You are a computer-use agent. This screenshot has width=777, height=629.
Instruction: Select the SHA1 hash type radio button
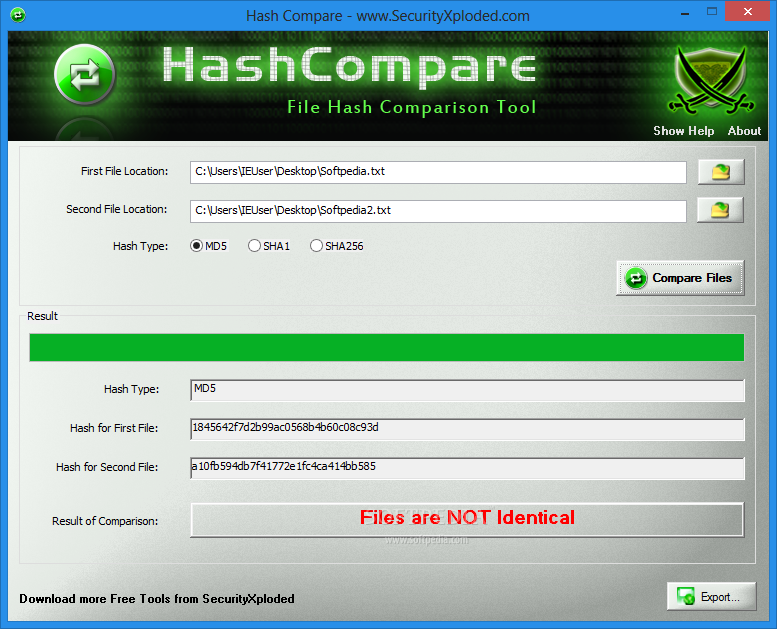click(269, 246)
